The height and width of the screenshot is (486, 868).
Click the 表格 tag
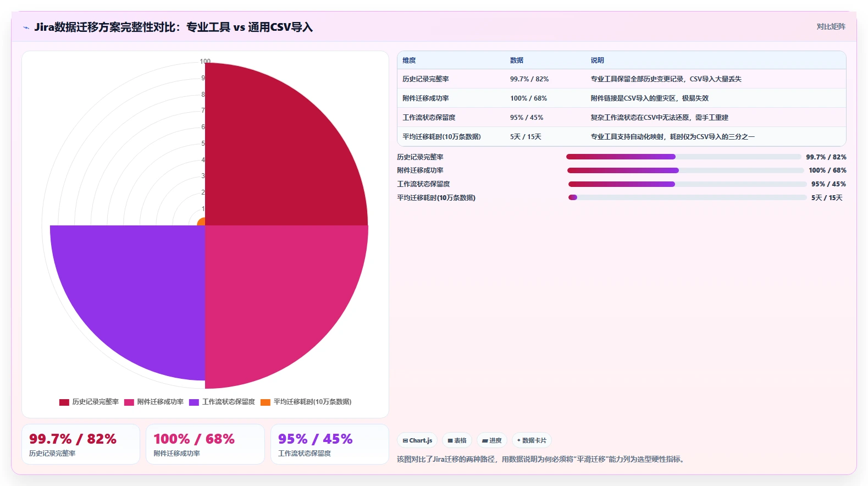[457, 440]
